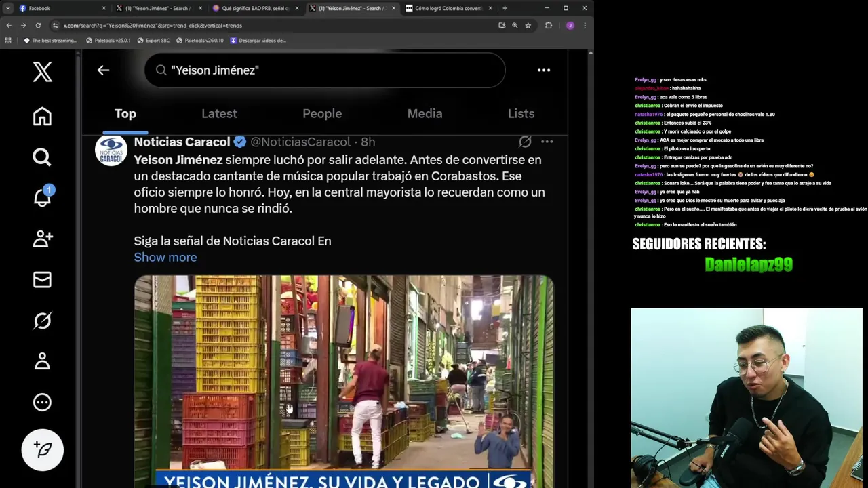The height and width of the screenshot is (488, 868).
Task: Open the Paletools v25.0.1 bookmark
Action: tap(108, 40)
